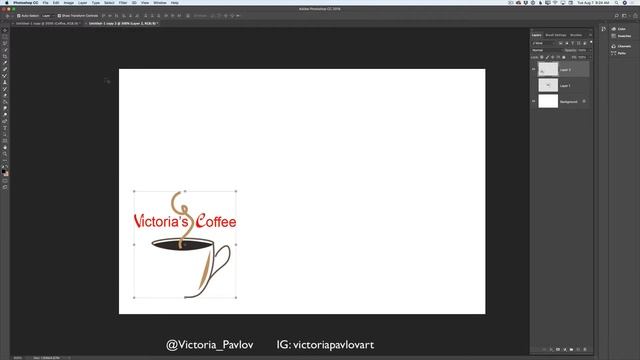The width and height of the screenshot is (640, 360).
Task: Select the Layer 1 thumbnail
Action: point(548,85)
